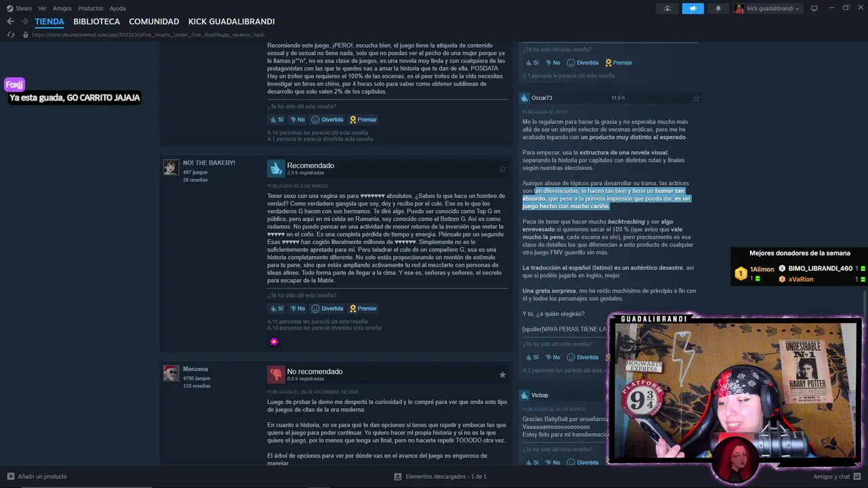Viewport: 868px width, 488px height.
Task: Open Vicbop's profile name
Action: tap(540, 395)
